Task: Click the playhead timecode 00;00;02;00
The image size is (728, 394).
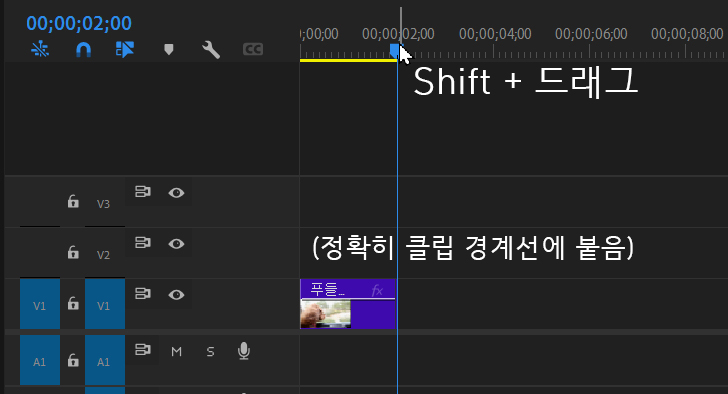Action: point(79,23)
